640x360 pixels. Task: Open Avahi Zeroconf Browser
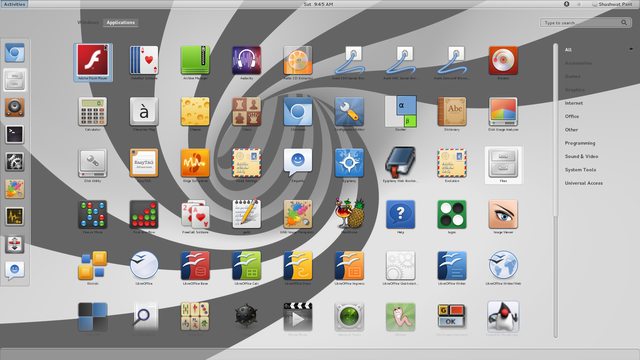452,60
